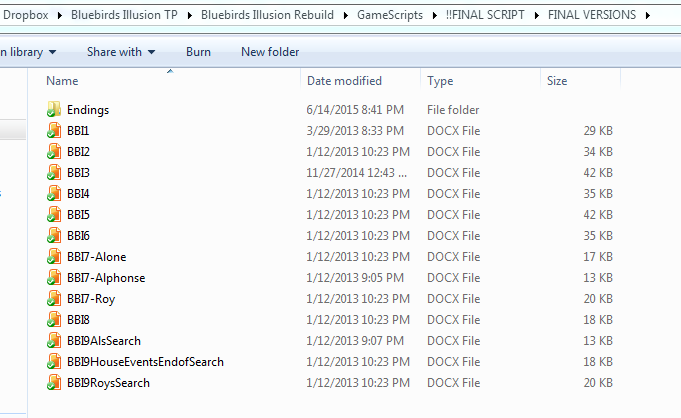Select the Endings folder icon
681x418 pixels.
tap(54, 109)
